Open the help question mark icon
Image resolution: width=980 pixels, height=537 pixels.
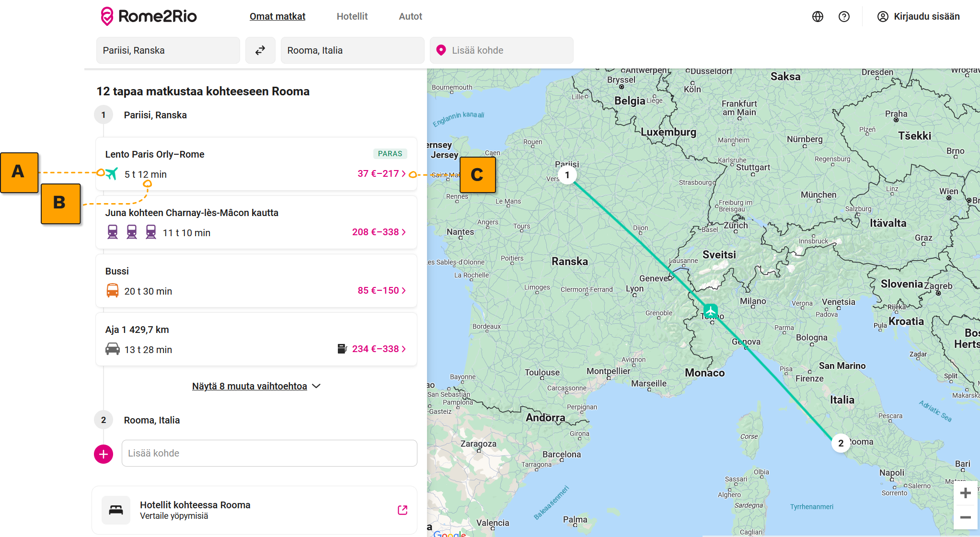coord(844,17)
